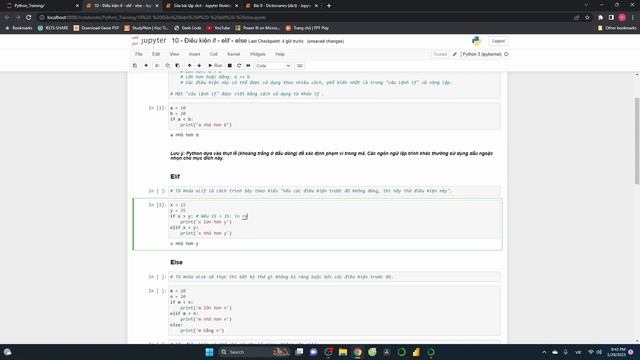640x360 pixels.
Task: Open the browser profile avatar
Action: point(622,17)
